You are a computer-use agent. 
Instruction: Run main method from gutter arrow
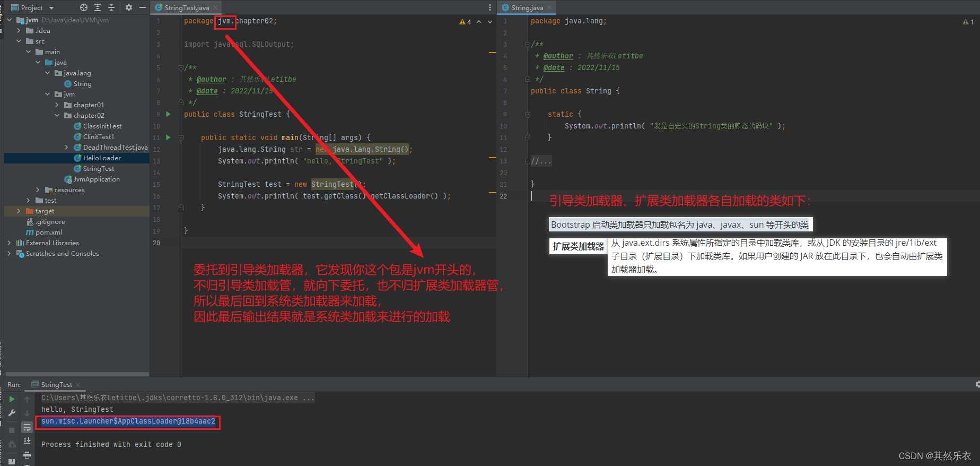pyautogui.click(x=168, y=137)
